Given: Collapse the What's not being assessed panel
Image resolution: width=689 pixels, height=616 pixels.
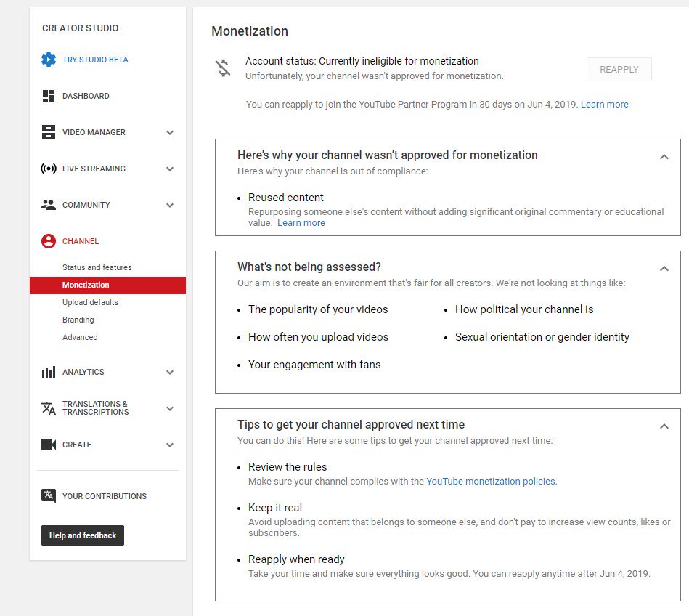Looking at the screenshot, I should pyautogui.click(x=664, y=269).
